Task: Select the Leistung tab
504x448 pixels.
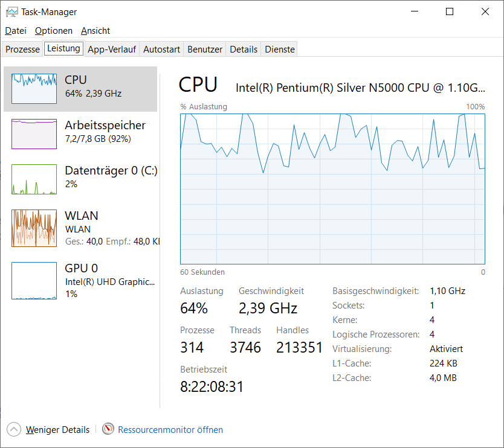Action: [x=63, y=48]
